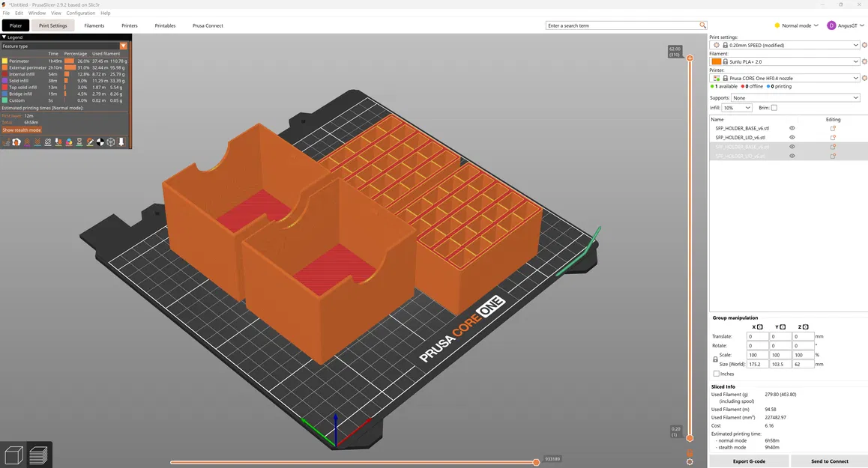The width and height of the screenshot is (868, 468).
Task: Open the Printables tab
Action: (165, 25)
